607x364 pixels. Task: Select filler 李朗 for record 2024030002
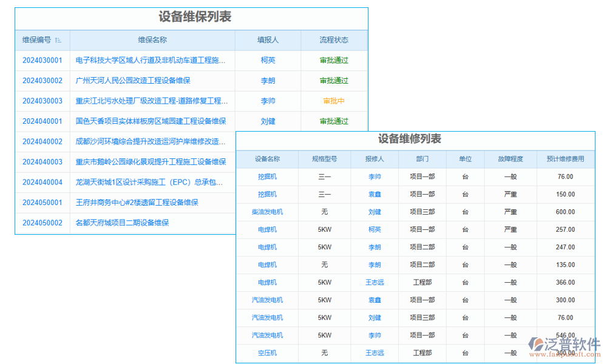(x=268, y=81)
